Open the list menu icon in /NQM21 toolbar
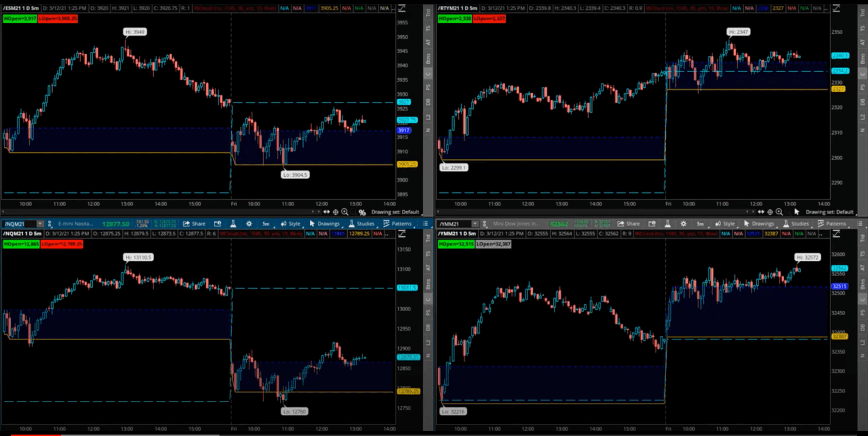Viewport: 868px width, 436px height. click(425, 223)
